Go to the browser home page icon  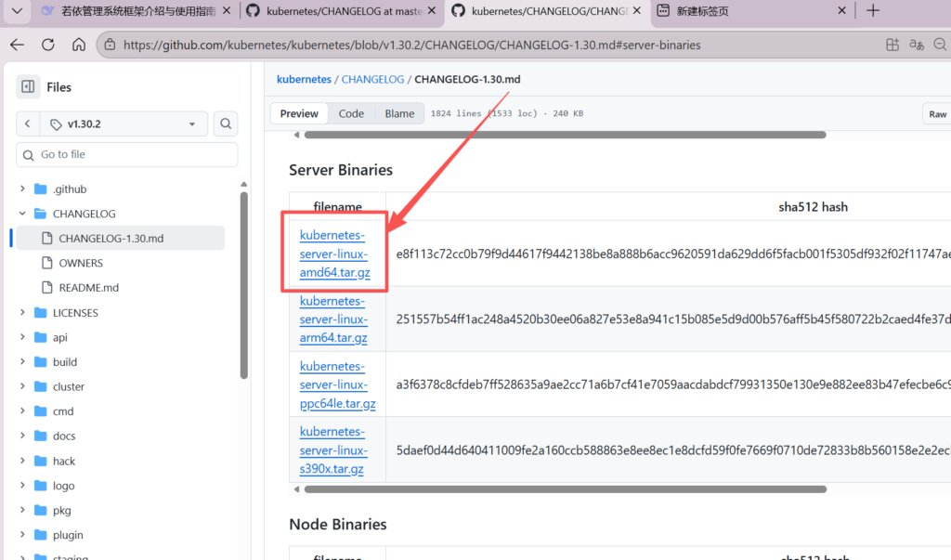[x=79, y=45]
